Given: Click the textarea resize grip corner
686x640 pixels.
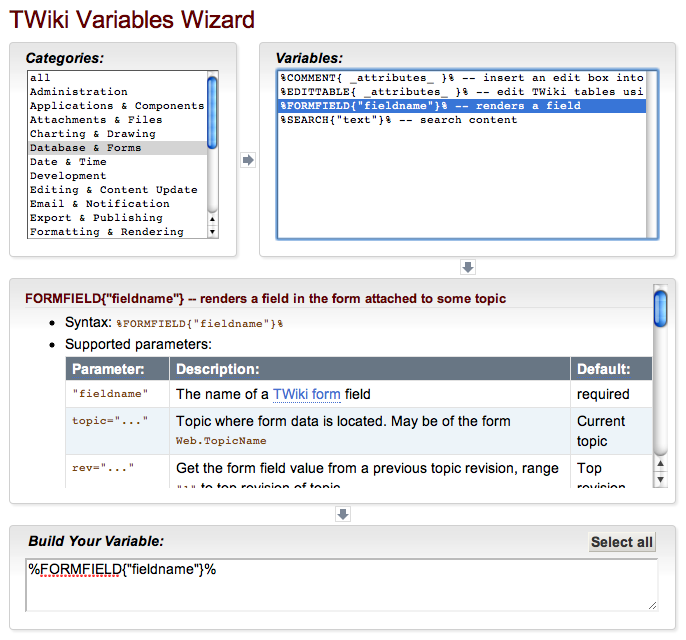Looking at the screenshot, I should [x=652, y=606].
